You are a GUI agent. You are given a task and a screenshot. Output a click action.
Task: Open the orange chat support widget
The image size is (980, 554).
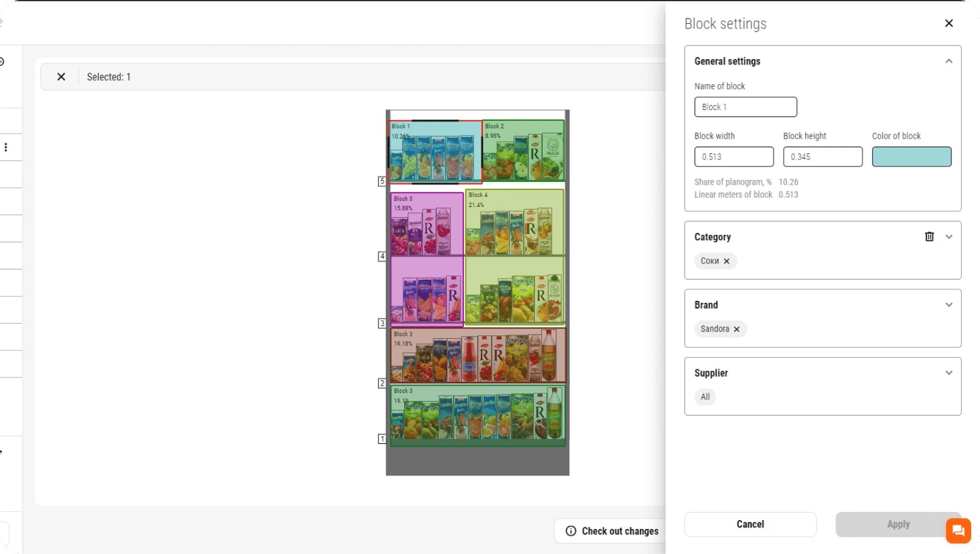click(958, 530)
